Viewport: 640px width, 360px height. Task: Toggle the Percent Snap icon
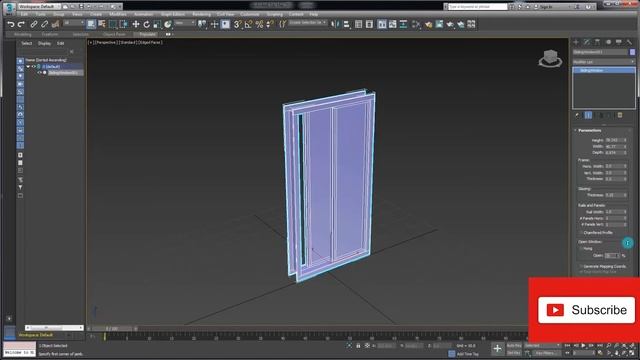(x=259, y=24)
